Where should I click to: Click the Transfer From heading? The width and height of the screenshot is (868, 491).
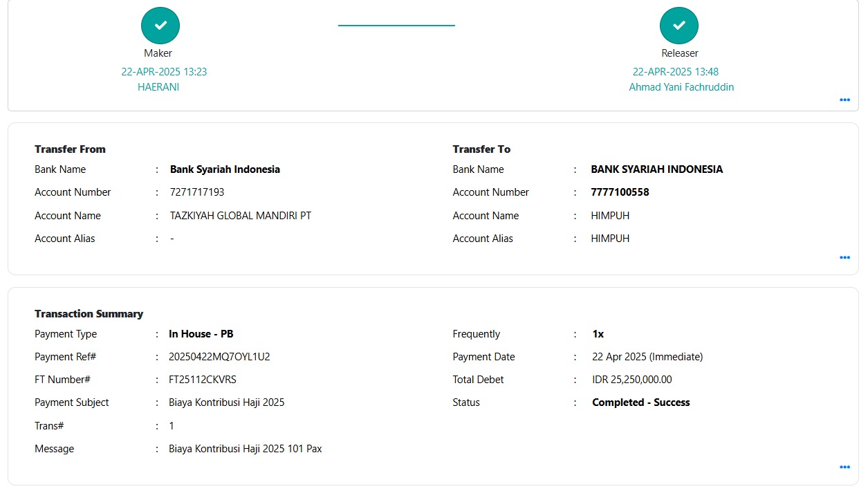(70, 149)
